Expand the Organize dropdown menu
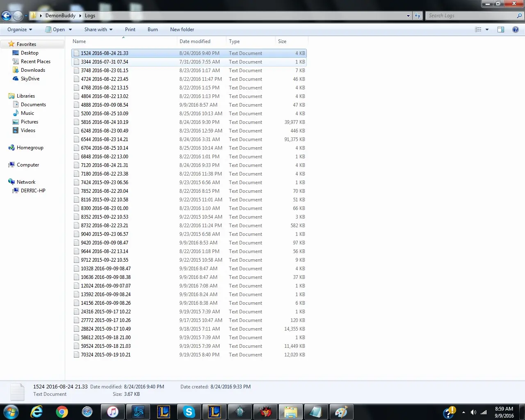The width and height of the screenshot is (525, 420). [19, 30]
